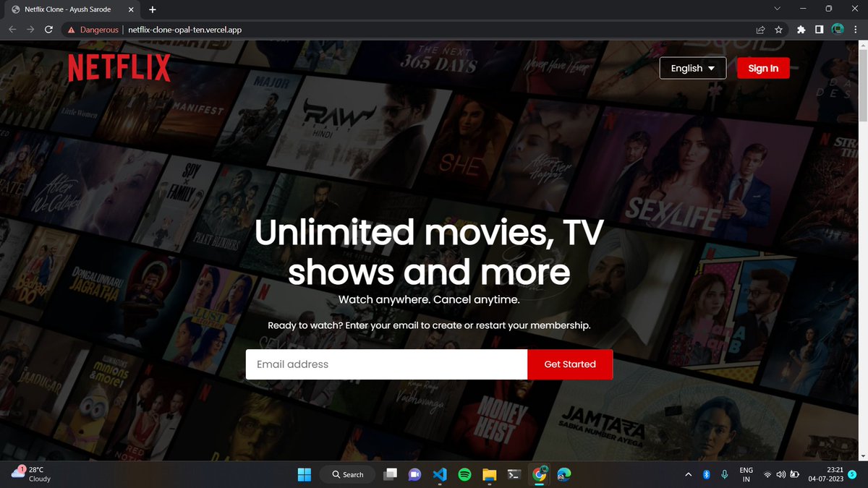Reload the page with refresh icon

pos(49,30)
